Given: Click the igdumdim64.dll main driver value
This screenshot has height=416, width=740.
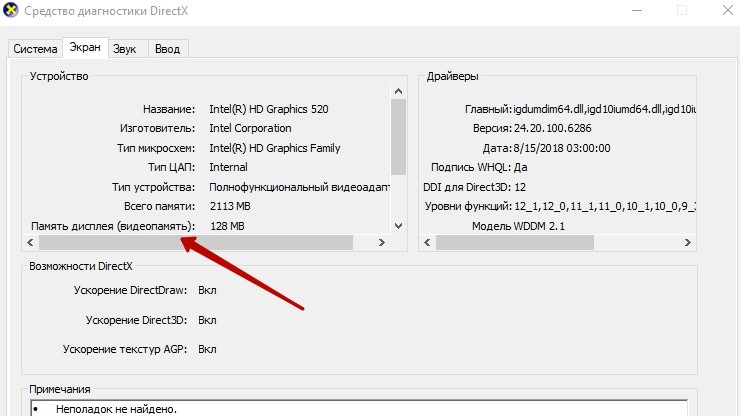Looking at the screenshot, I should tap(605, 109).
